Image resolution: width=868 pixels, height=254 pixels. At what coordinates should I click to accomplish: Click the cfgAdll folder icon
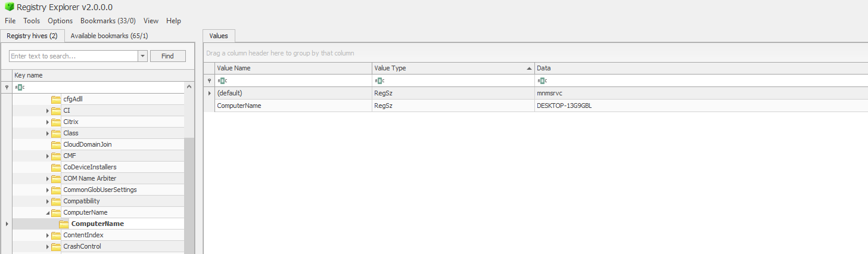(x=56, y=99)
